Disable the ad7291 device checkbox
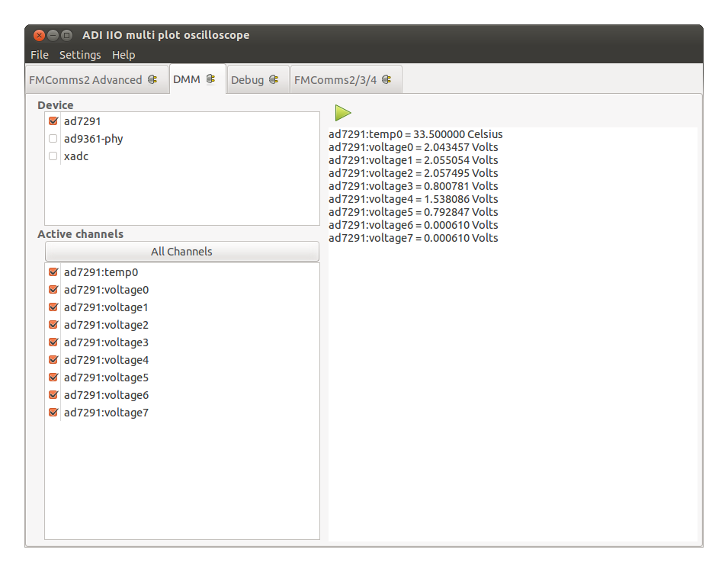The image size is (728, 572). [x=53, y=121]
